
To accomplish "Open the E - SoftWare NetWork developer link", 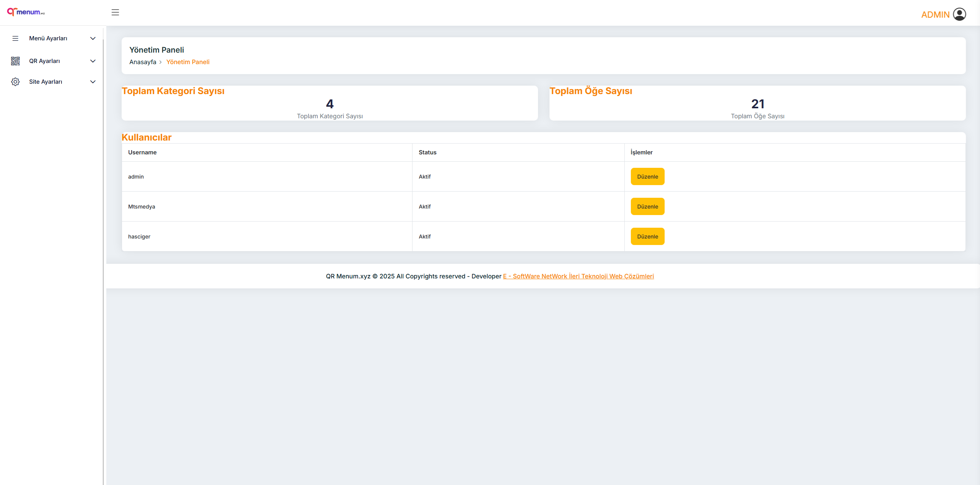I will tap(578, 276).
